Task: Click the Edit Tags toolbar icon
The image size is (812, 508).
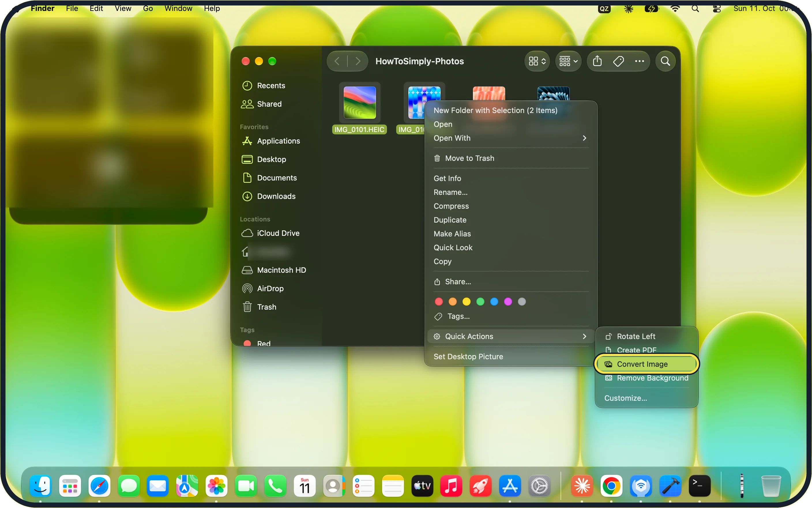Action: point(618,61)
